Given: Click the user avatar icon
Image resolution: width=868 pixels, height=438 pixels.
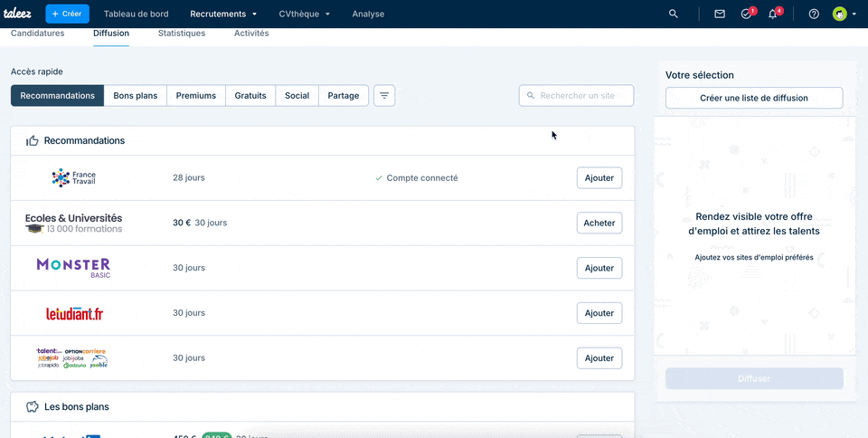Looking at the screenshot, I should tap(840, 14).
